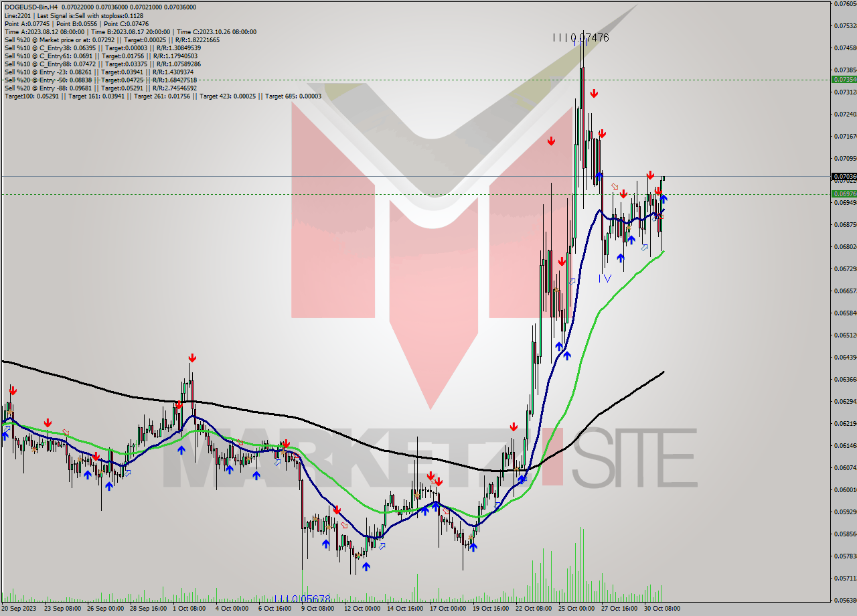This screenshot has height=616, width=857.
Task: Click the '19 Oct 16:00' date label
Action: coord(491,609)
